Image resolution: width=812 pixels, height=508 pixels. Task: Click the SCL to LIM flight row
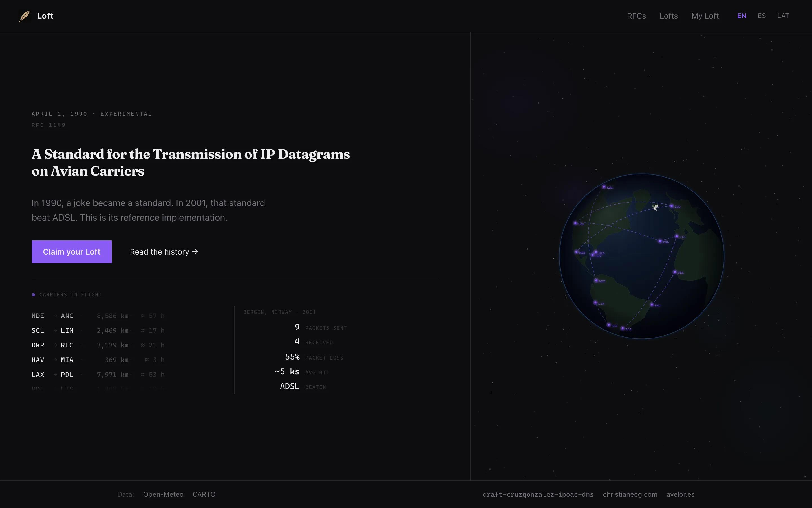pyautogui.click(x=98, y=330)
